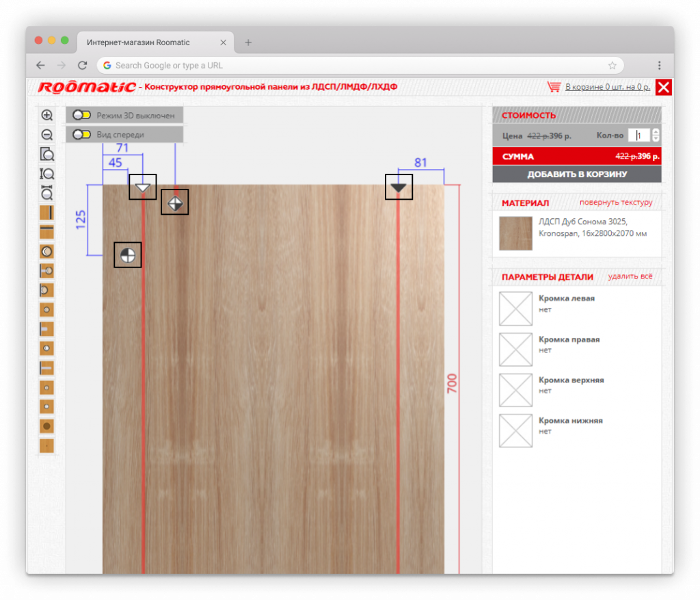700x600 pixels.
Task: Reload the page with browser refresh icon
Action: [82, 66]
